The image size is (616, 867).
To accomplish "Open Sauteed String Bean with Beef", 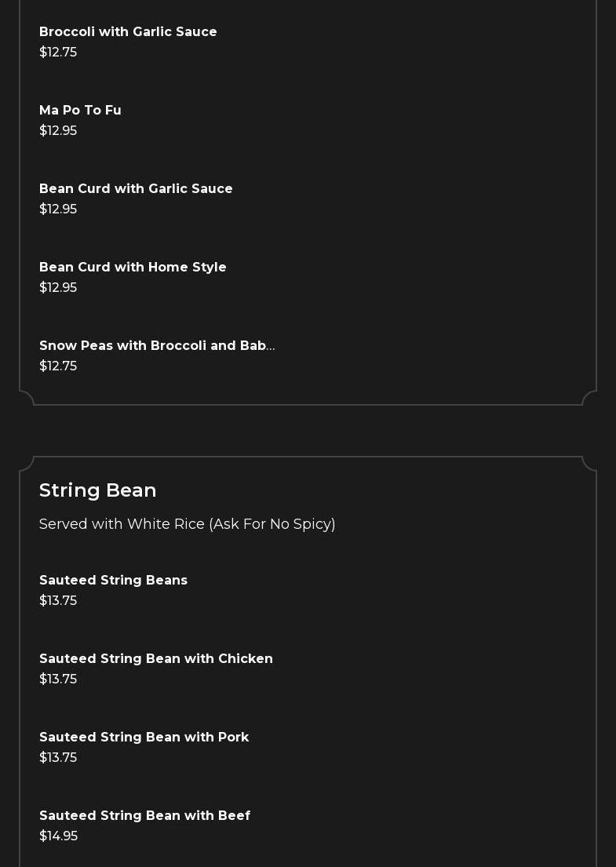I will pyautogui.click(x=144, y=815).
